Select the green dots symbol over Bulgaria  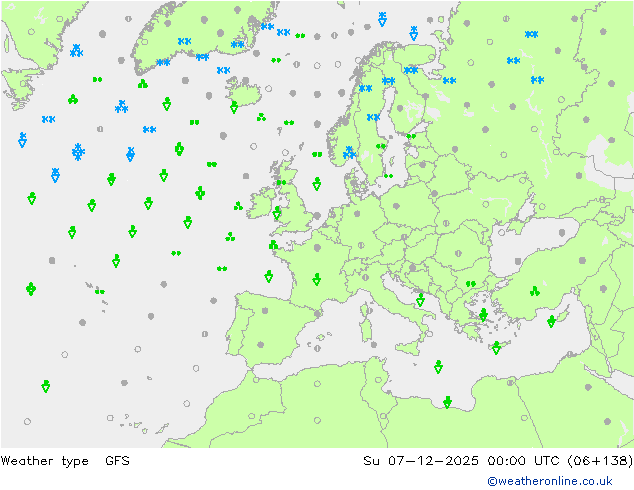pos(471,284)
